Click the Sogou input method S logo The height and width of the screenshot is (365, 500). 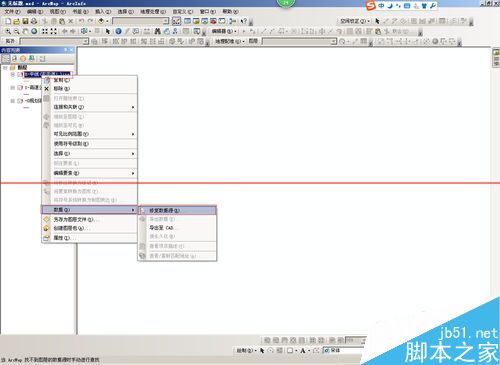[x=371, y=6]
